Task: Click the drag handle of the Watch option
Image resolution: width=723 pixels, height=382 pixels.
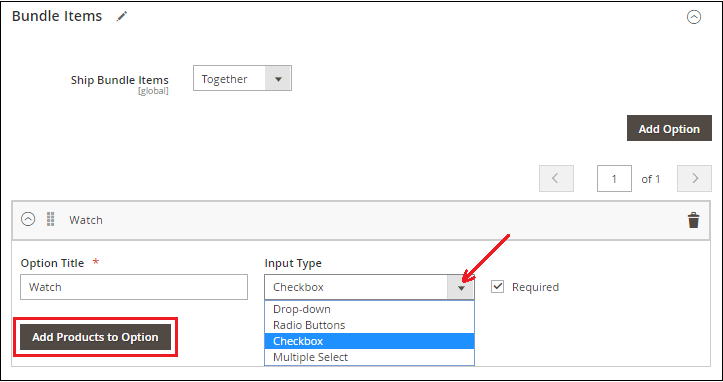Action: [x=51, y=219]
